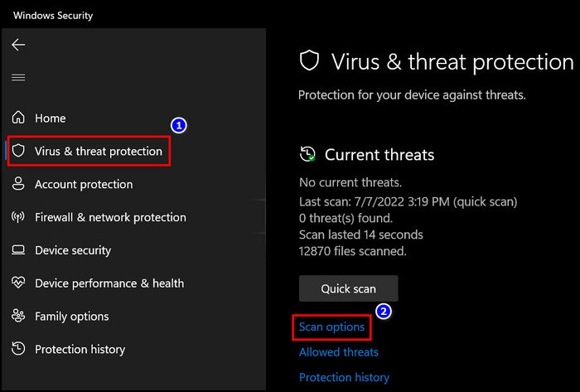The height and width of the screenshot is (392, 580).
Task: Open Virus & threat protection section
Action: click(99, 152)
